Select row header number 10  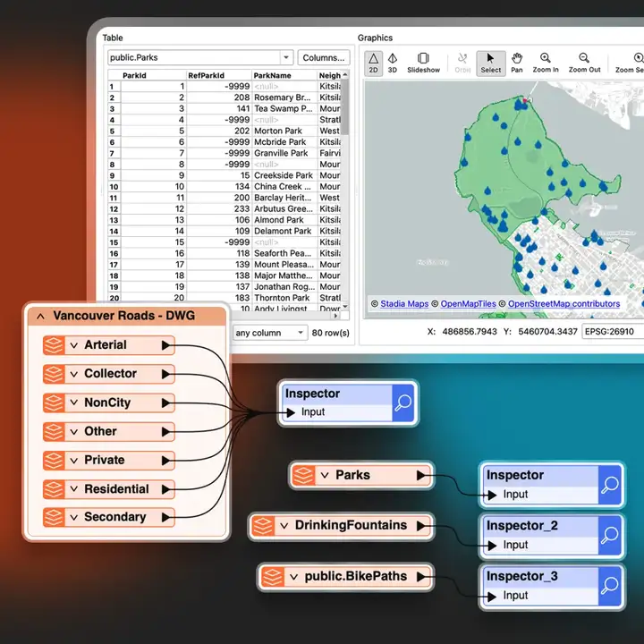click(114, 187)
